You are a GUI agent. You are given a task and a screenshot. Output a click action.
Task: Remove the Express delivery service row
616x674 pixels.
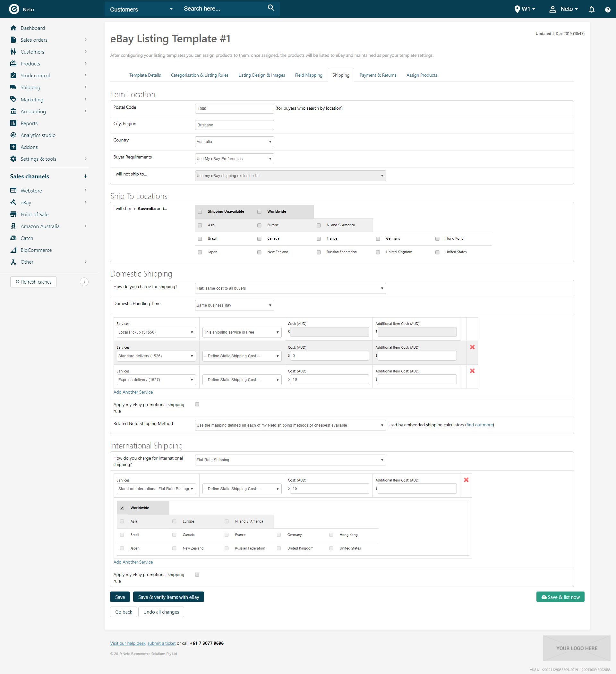(x=472, y=371)
